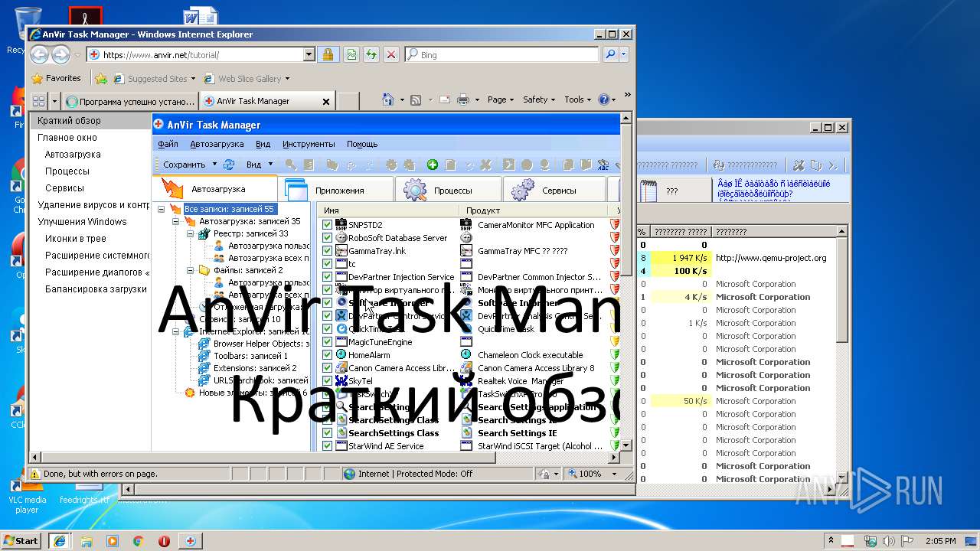Screen dimensions: 980x551
Task: Open the Web Slice Gallery dropdown
Action: point(287,79)
